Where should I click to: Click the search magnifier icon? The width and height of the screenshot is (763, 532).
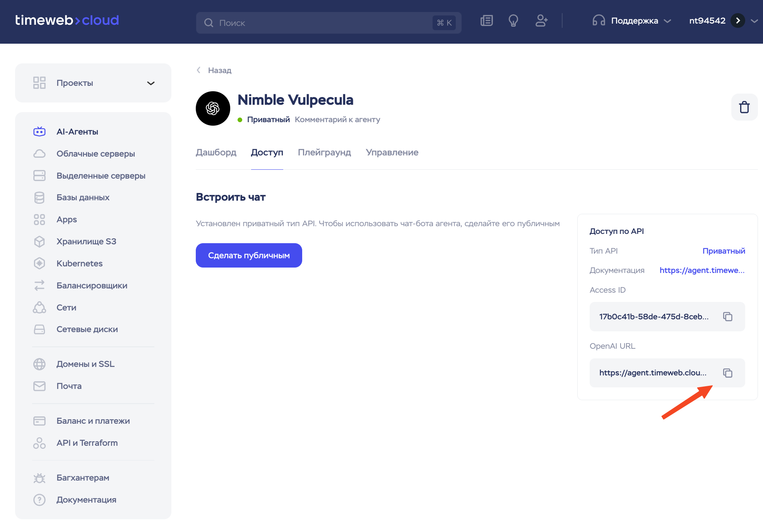[x=209, y=23]
